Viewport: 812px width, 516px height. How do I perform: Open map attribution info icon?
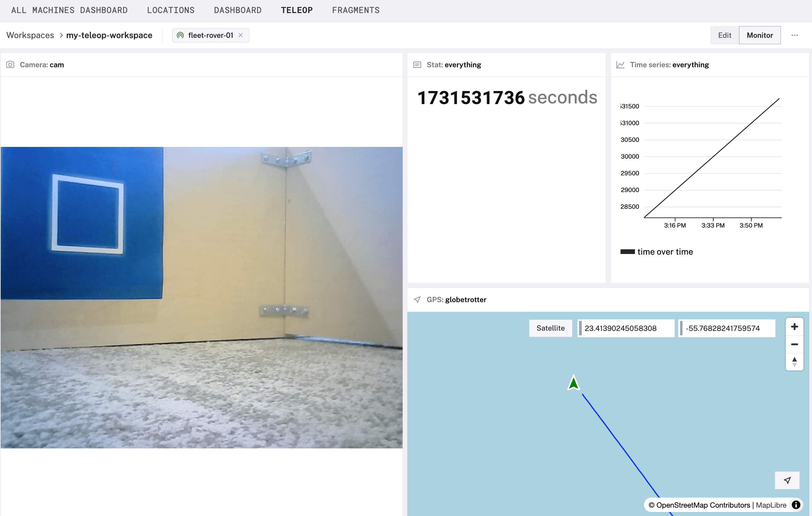(x=796, y=505)
